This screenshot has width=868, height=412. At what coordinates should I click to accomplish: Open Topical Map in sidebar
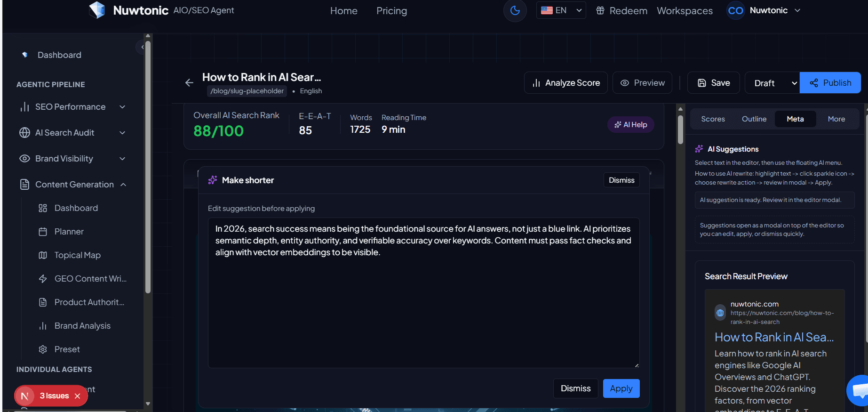(77, 255)
